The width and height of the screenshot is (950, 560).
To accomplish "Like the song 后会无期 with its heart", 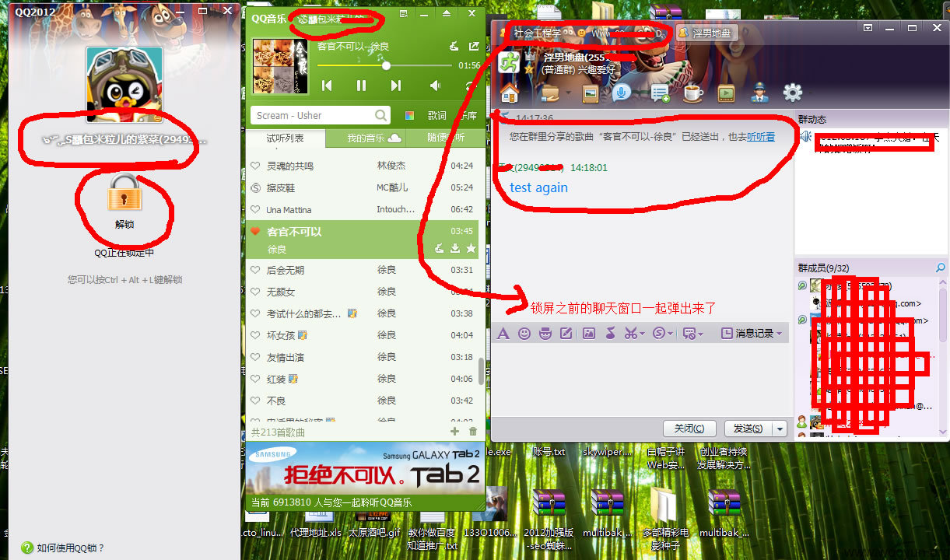I will click(x=255, y=270).
